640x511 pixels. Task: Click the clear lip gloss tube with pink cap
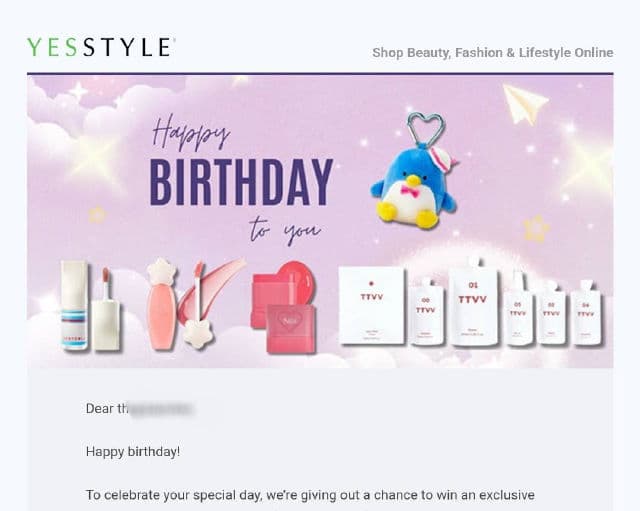pyautogui.click(x=106, y=309)
